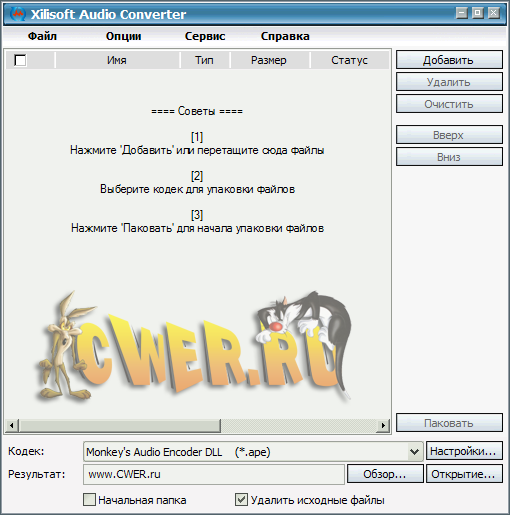Click the Паковать button
Image resolution: width=510 pixels, height=515 pixels.
(x=449, y=423)
